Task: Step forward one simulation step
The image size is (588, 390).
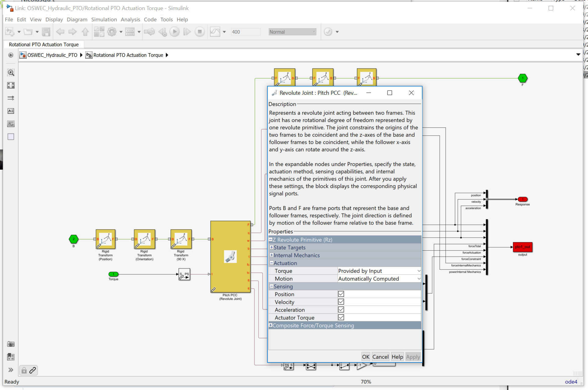Action: pyautogui.click(x=187, y=31)
